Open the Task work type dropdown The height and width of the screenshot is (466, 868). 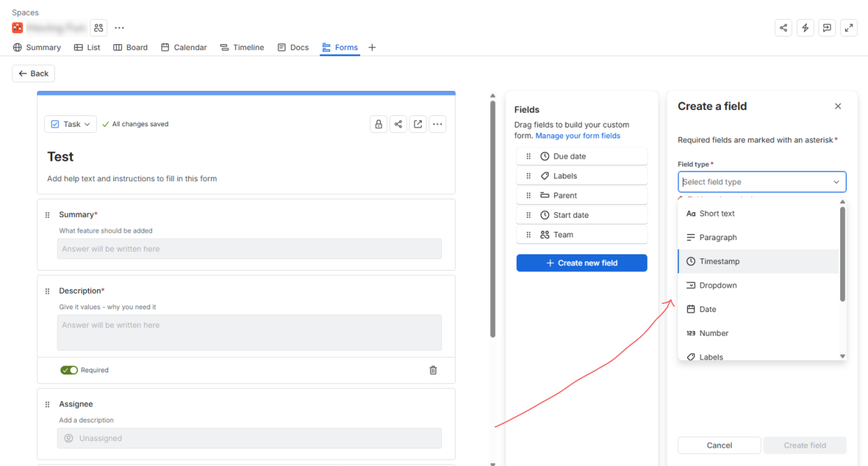tap(71, 124)
